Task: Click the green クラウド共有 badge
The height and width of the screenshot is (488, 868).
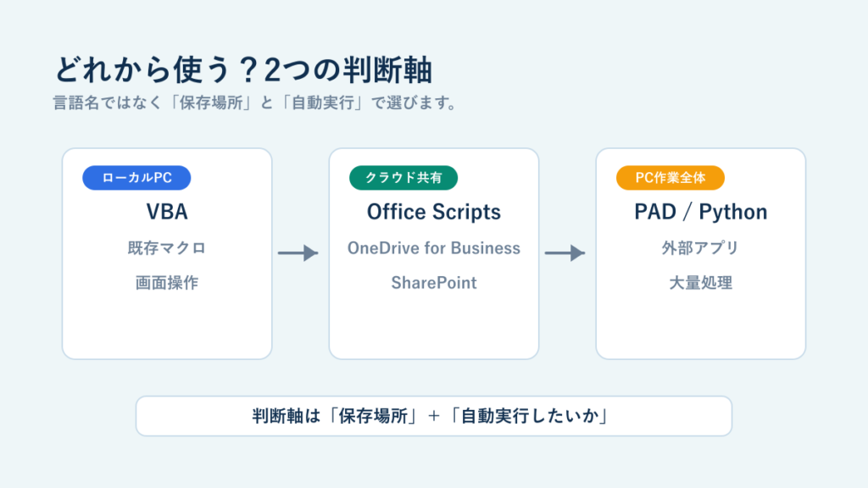Action: click(403, 178)
